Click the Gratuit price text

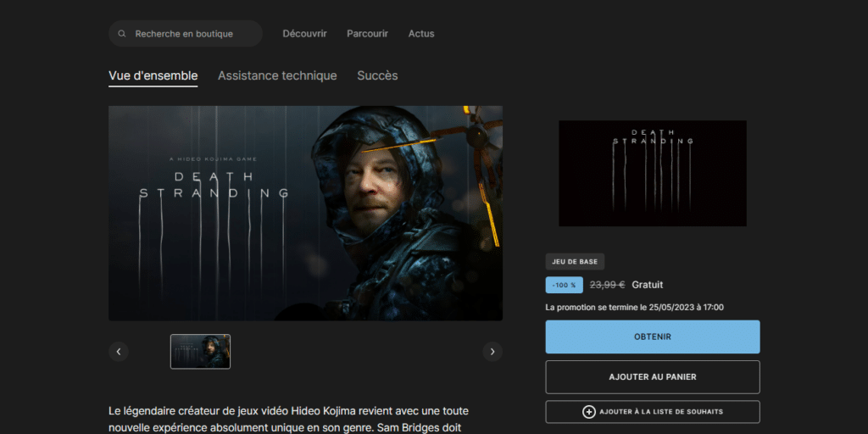pos(647,285)
